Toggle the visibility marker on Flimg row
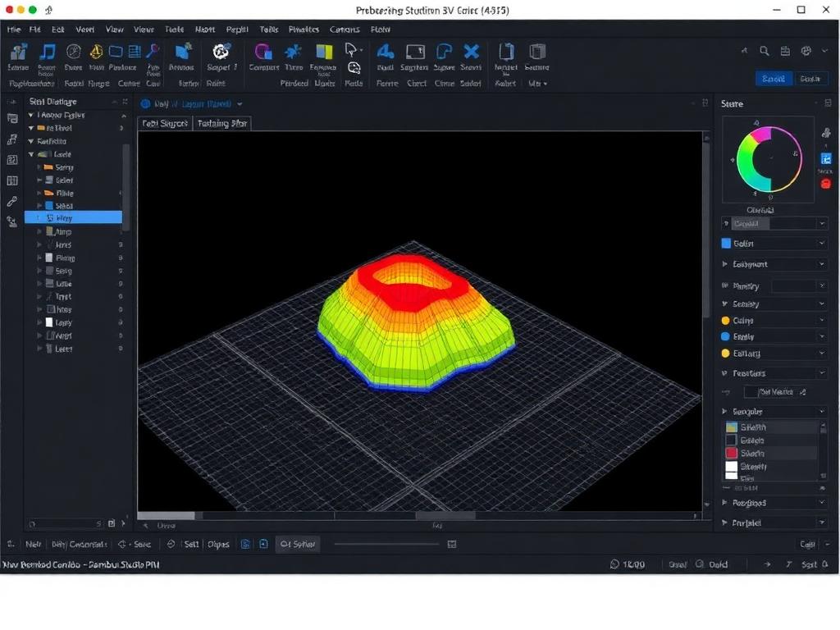The height and width of the screenshot is (630, 840). [x=121, y=258]
